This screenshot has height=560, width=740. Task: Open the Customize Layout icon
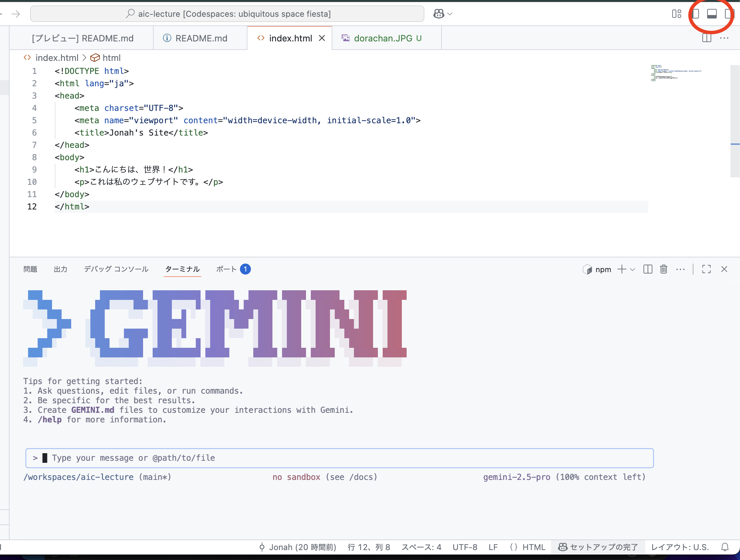pyautogui.click(x=676, y=14)
